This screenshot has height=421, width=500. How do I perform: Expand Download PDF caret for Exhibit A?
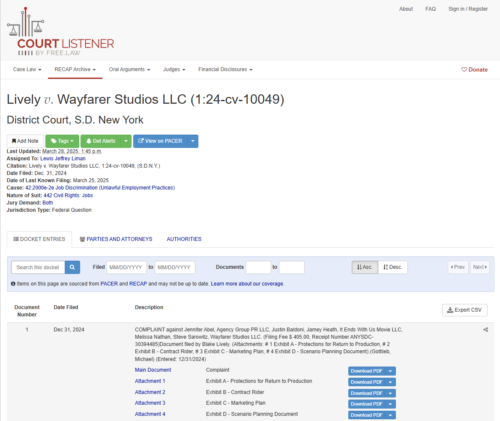390,382
